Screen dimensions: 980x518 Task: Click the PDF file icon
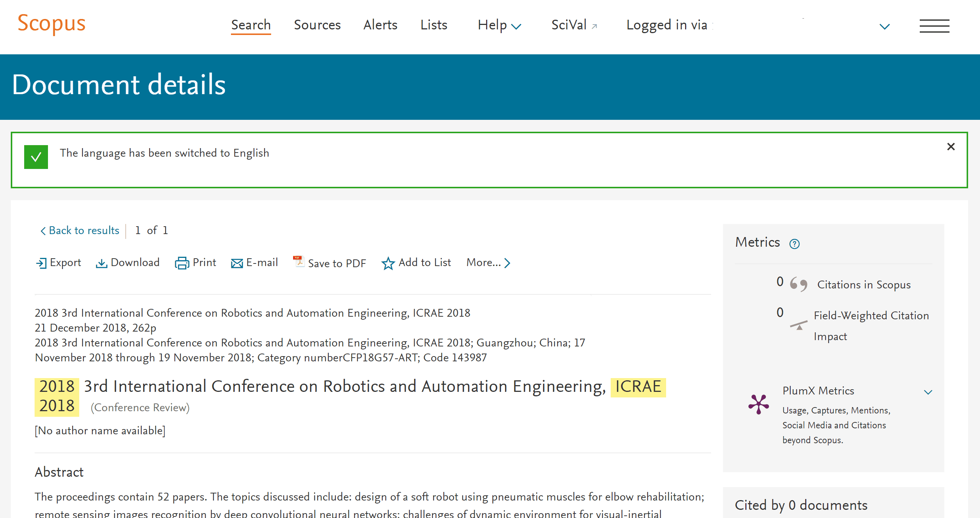click(x=299, y=261)
